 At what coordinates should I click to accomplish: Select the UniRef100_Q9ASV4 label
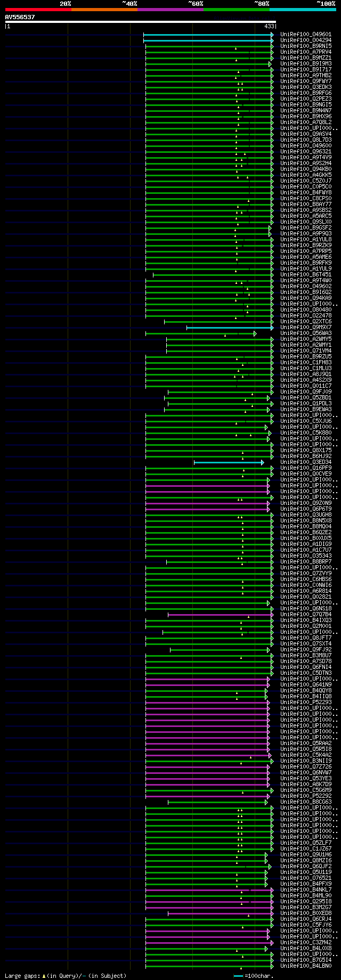coord(306,134)
